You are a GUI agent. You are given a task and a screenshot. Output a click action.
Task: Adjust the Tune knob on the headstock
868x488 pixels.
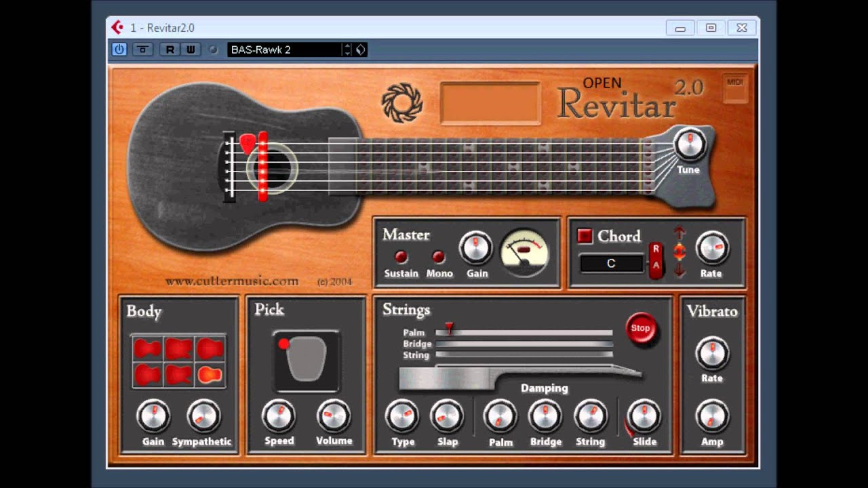point(690,143)
